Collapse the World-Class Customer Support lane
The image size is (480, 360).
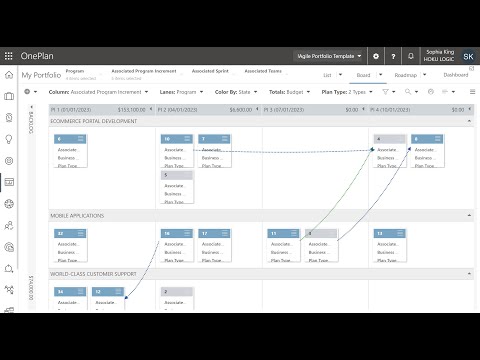(469, 274)
